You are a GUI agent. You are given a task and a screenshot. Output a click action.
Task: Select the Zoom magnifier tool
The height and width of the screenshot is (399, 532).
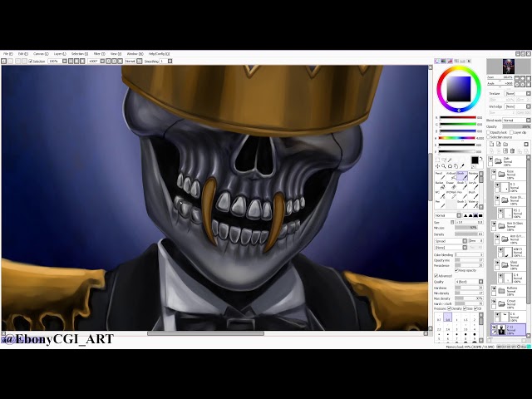tap(444, 166)
